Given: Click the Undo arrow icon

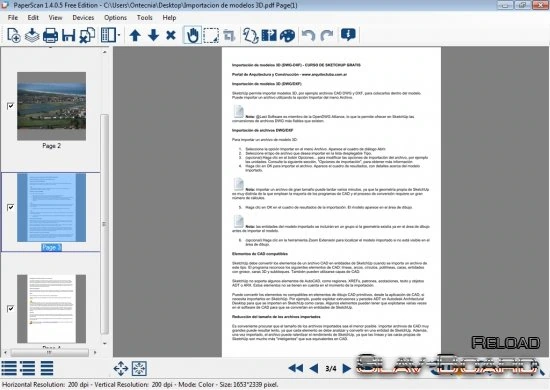Looking at the screenshot, I should coord(308,35).
